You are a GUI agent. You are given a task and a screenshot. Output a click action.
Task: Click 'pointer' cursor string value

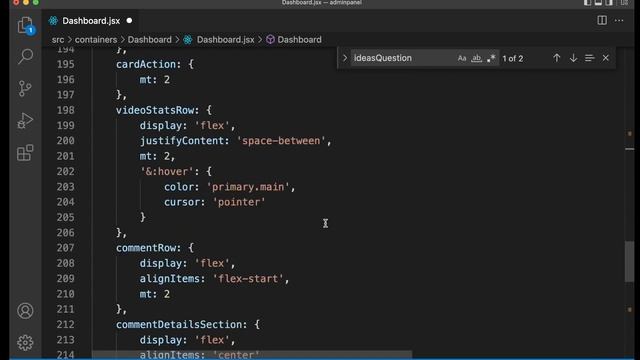[239, 202]
